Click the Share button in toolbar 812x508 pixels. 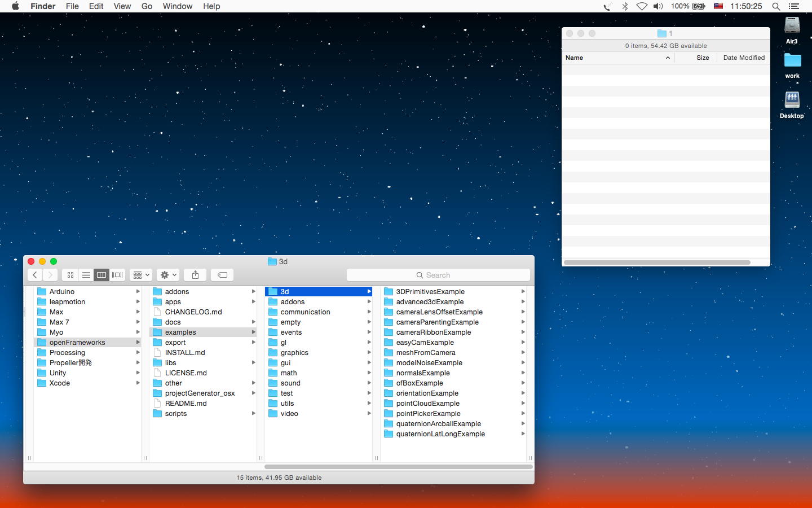point(195,275)
